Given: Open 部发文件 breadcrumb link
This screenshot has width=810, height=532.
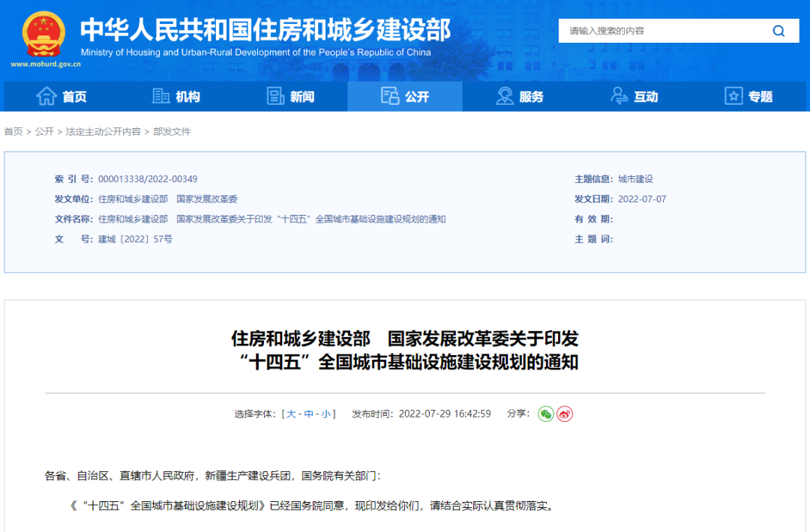Looking at the screenshot, I should (172, 132).
